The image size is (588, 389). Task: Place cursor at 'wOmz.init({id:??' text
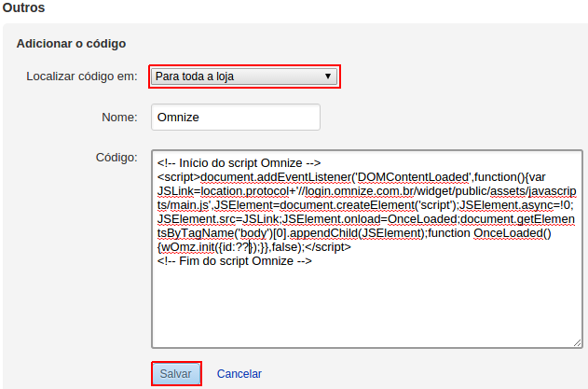point(205,247)
